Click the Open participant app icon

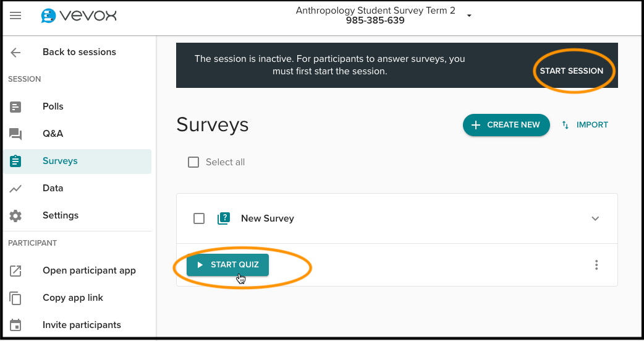click(15, 270)
